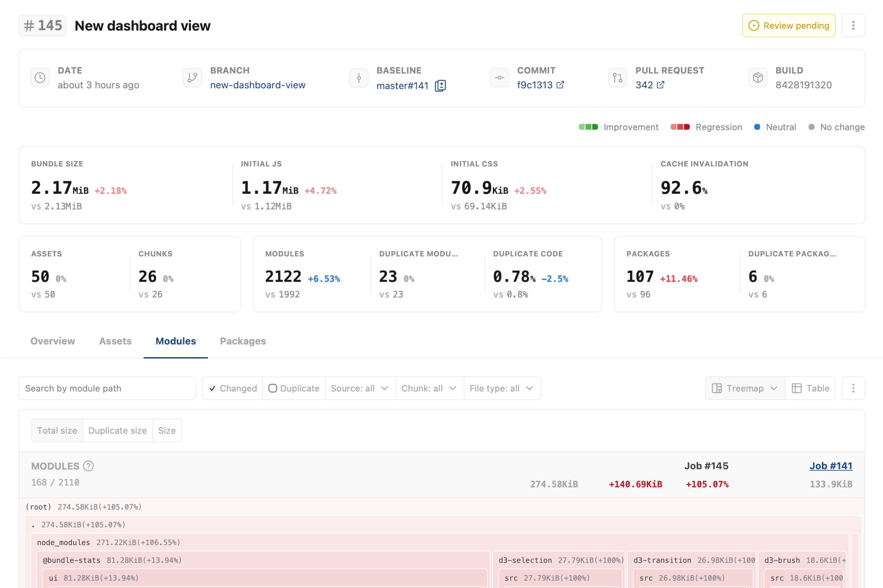Open modules filter kebab menu

click(x=853, y=388)
